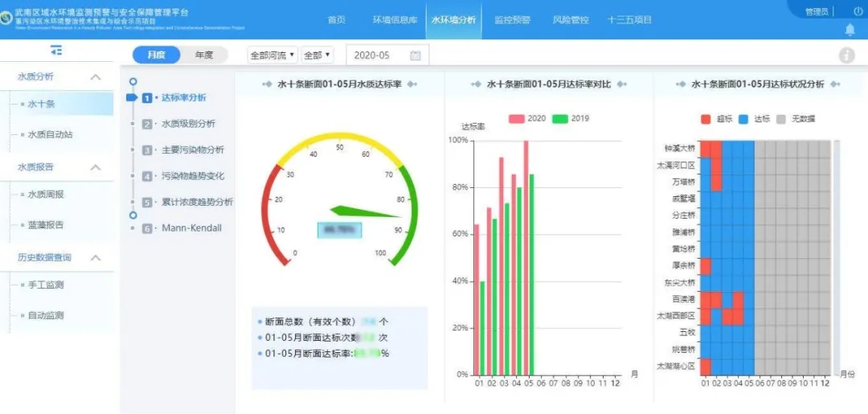Select step 2 水质级别分析 number icon

coord(147,125)
